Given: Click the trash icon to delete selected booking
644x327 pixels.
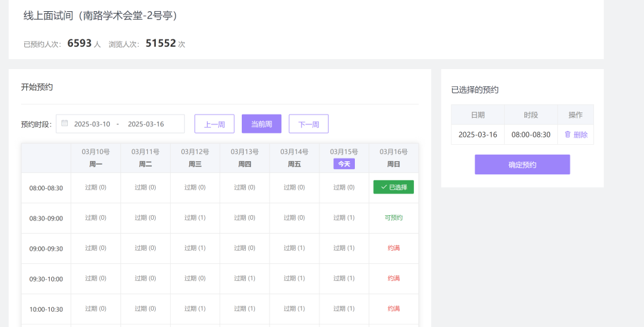Looking at the screenshot, I should 568,134.
